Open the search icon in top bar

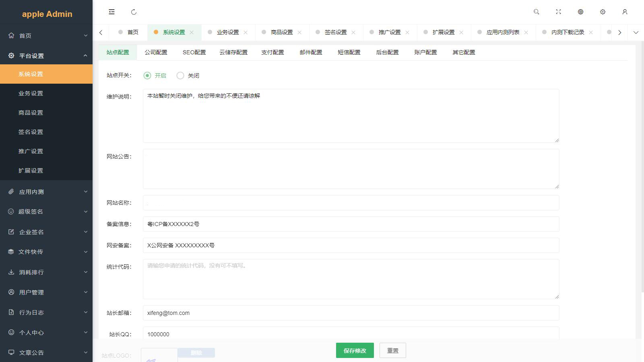(536, 12)
